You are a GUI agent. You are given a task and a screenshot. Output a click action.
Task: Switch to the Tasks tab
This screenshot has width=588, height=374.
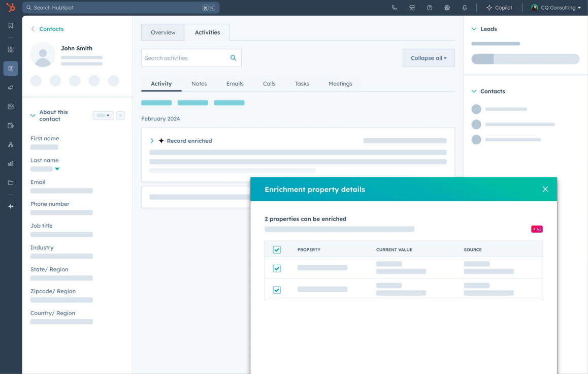[x=302, y=84]
